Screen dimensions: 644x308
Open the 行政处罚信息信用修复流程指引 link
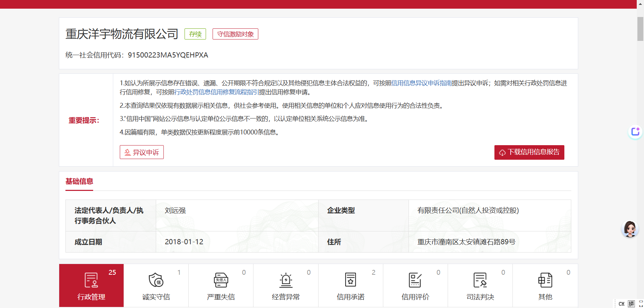tap(216, 92)
